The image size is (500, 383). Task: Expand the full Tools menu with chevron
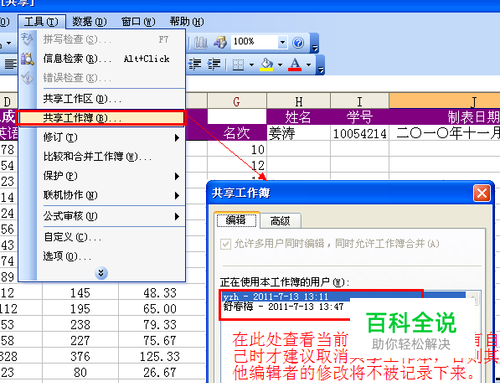101,273
